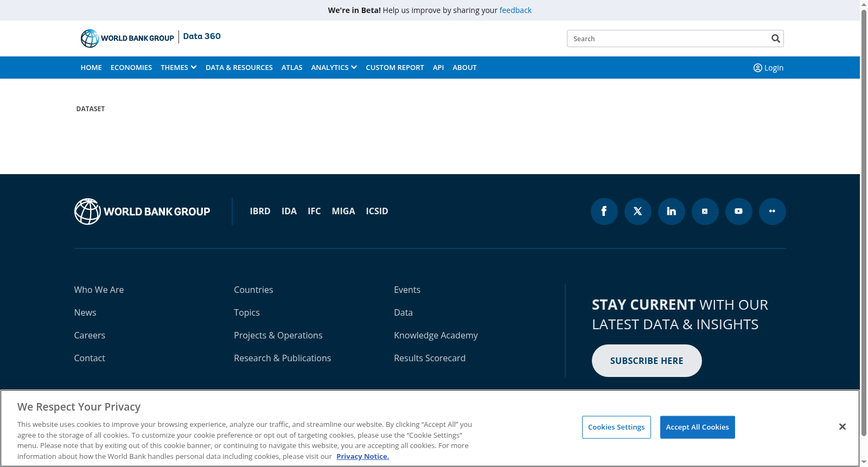Open the Contact footer link

click(x=90, y=359)
